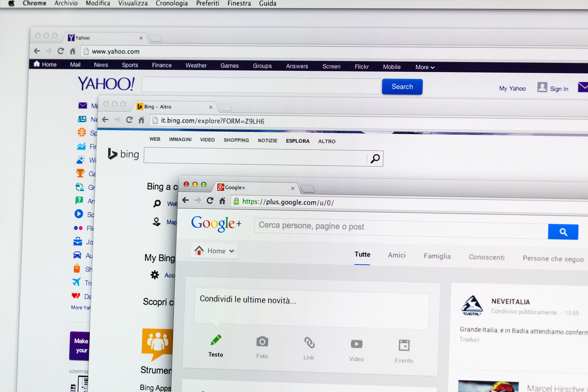Screen dimensions: 588x392
Task: Open the Finance link in Yahoo navbar
Action: pos(162,65)
